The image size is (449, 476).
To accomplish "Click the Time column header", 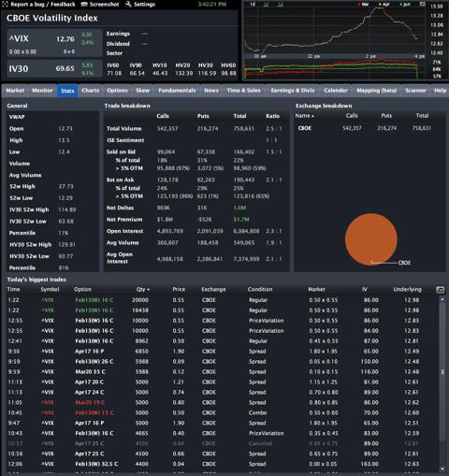I will 13,289.
